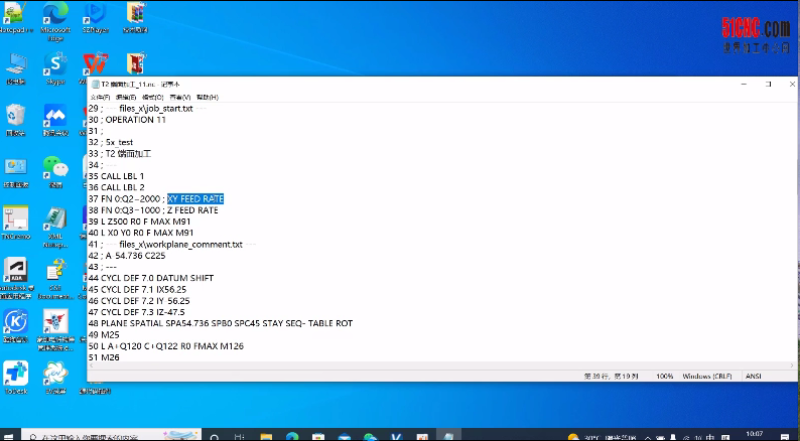This screenshot has width=800, height=441.
Task: Click the Notepad horizontal scrollbar
Action: click(x=400, y=366)
